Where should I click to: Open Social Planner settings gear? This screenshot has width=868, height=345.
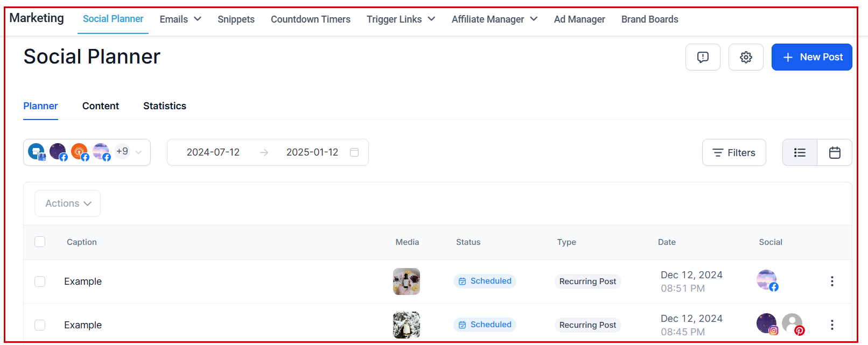tap(746, 57)
